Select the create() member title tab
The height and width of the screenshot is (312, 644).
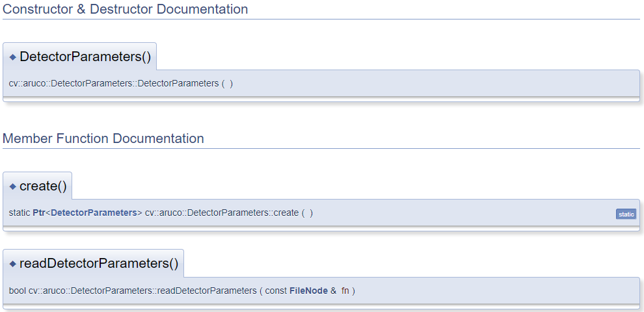click(x=43, y=186)
